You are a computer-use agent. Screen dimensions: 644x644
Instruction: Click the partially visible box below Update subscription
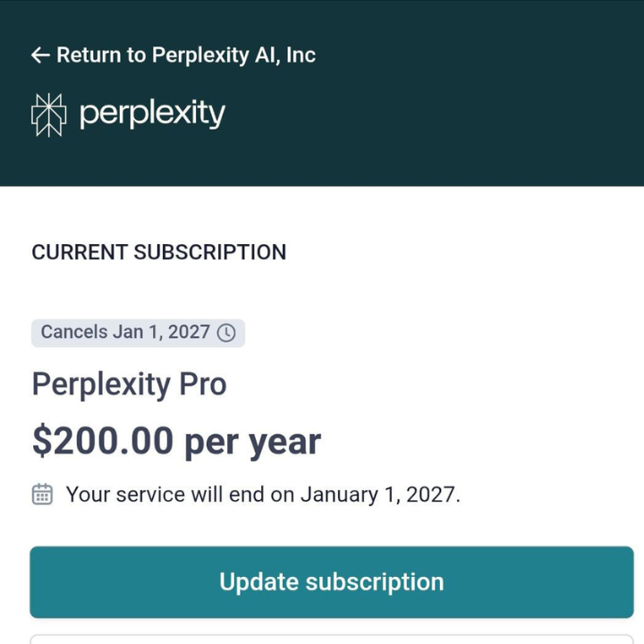[x=331, y=639]
